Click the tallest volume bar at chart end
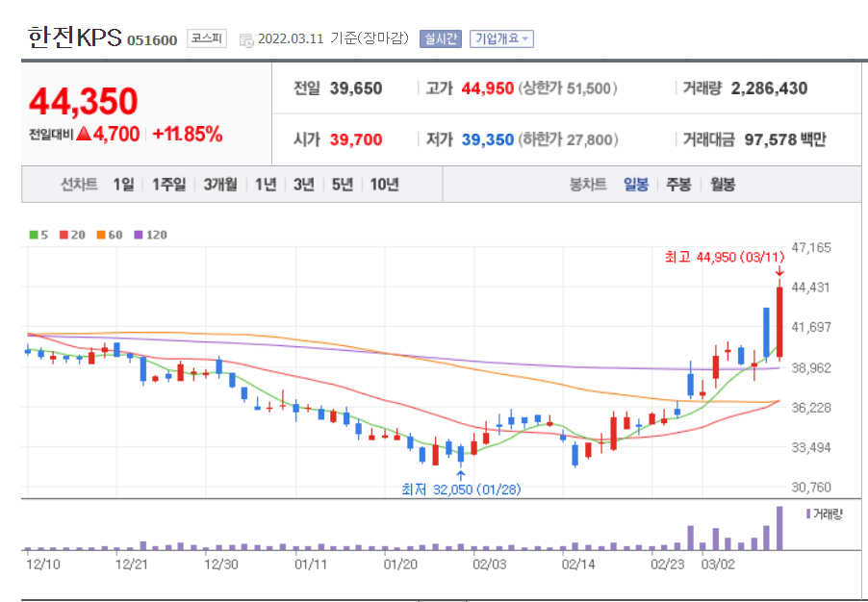Viewport: 868px width, 602px height. 779,528
